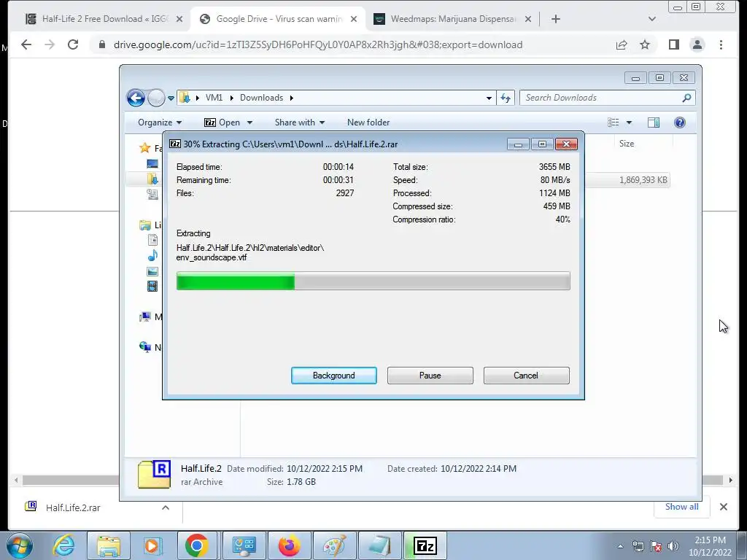
Task: Click Half.Life.2 rar archive icon in details pane
Action: click(155, 474)
